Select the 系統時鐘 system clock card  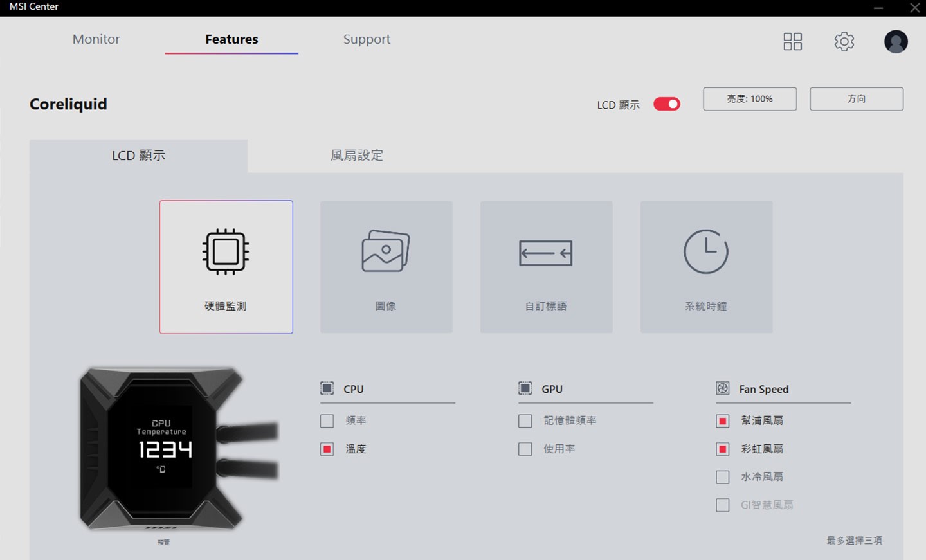pos(706,267)
